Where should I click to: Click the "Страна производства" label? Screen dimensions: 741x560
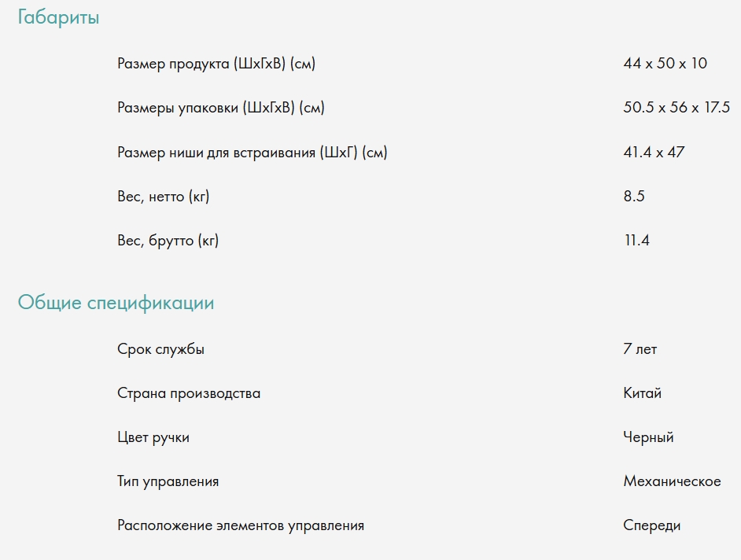[189, 392]
